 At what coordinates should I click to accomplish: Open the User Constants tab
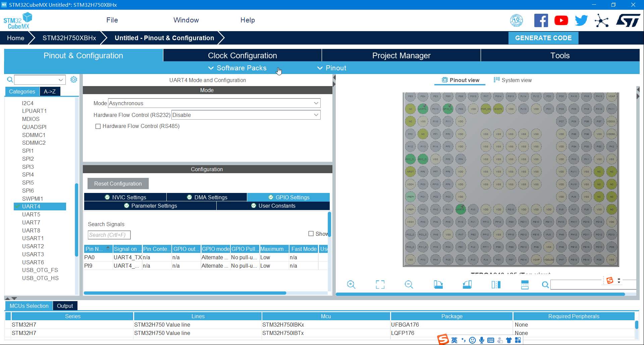pos(273,206)
